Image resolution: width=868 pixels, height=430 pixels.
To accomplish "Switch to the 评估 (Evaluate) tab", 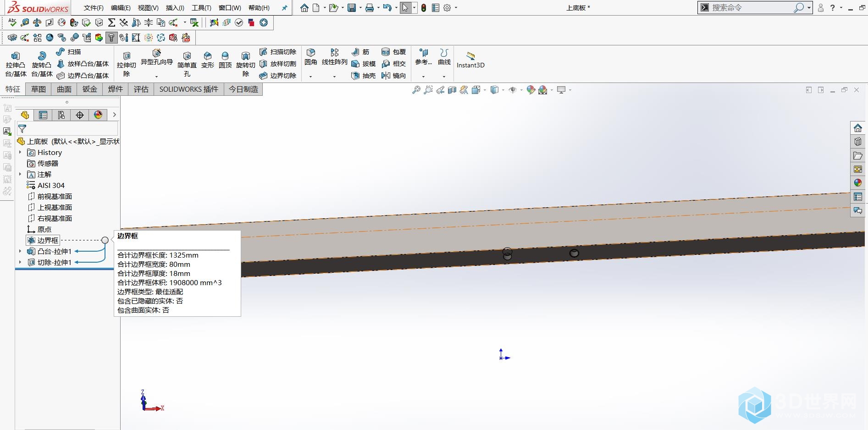I will point(141,89).
